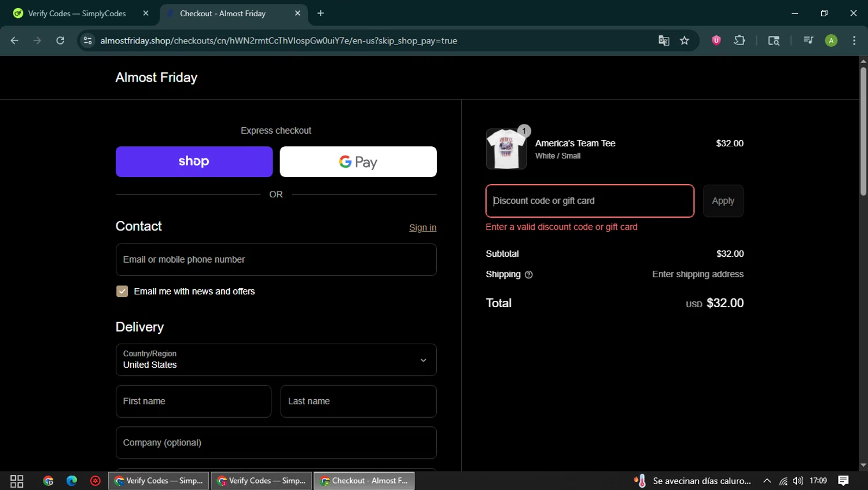Focus the email or mobile phone field
Image resolution: width=868 pixels, height=490 pixels.
[276, 260]
